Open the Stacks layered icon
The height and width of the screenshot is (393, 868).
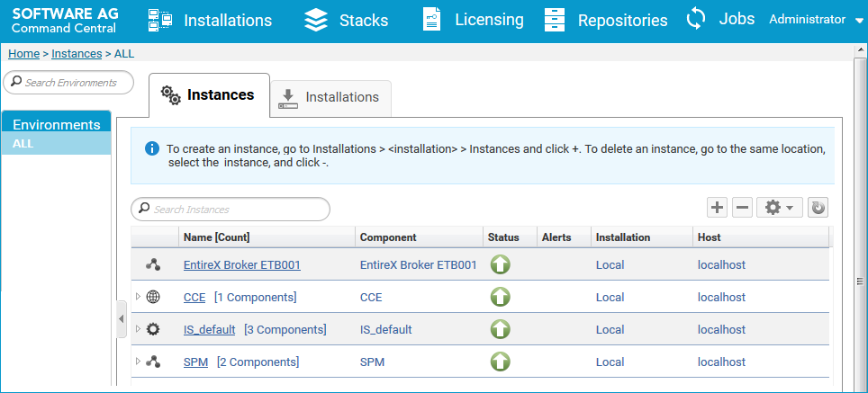click(x=316, y=20)
